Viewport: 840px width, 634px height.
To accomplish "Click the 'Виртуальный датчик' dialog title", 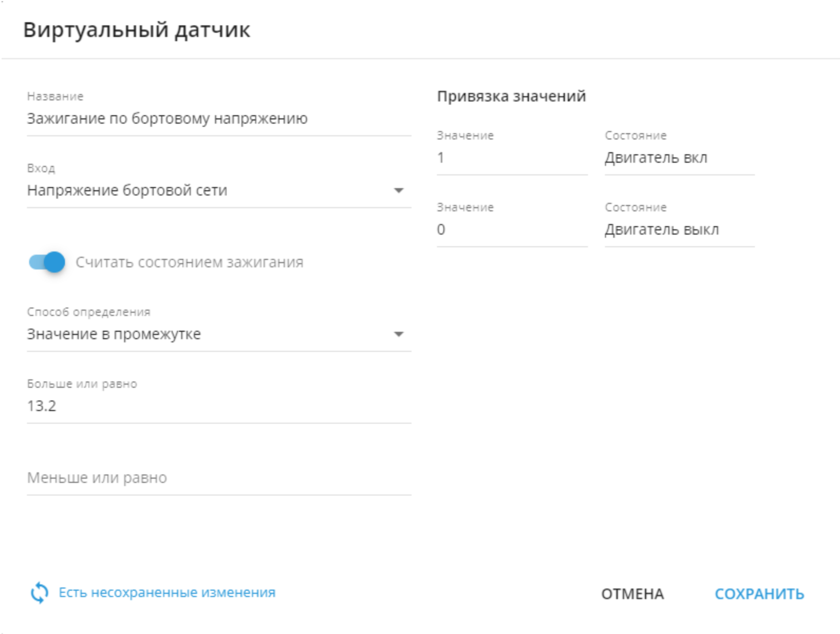I will pos(136,30).
